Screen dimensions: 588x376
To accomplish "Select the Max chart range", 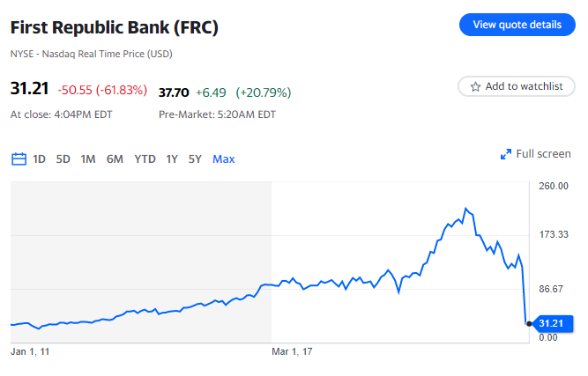I will [x=224, y=159].
